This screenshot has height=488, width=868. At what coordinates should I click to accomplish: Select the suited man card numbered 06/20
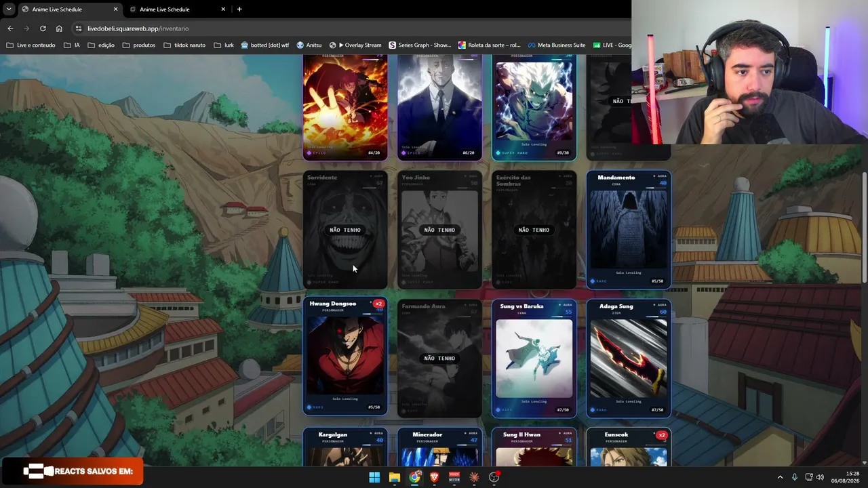click(439, 107)
